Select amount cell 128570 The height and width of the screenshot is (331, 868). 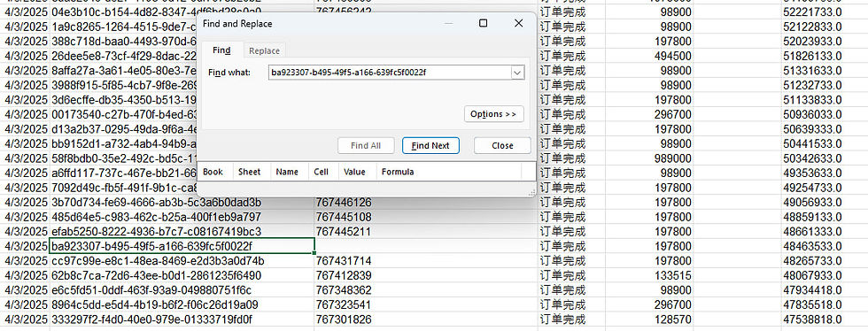[x=649, y=319]
